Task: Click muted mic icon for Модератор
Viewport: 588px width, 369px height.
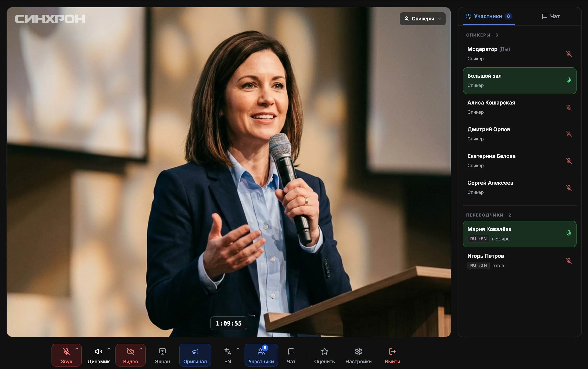Action: pyautogui.click(x=569, y=54)
